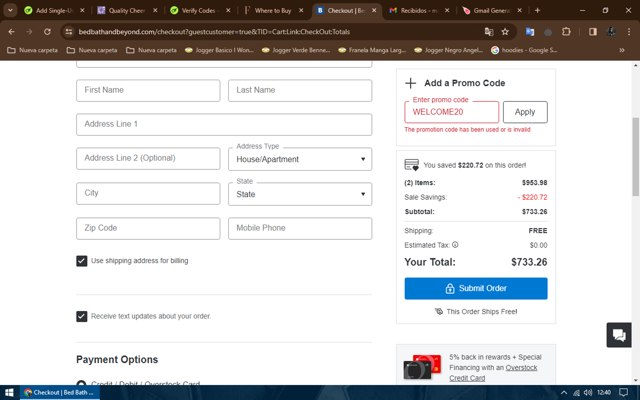The image size is (640, 400).
Task: Toggle the browser side panel
Action: point(593,32)
